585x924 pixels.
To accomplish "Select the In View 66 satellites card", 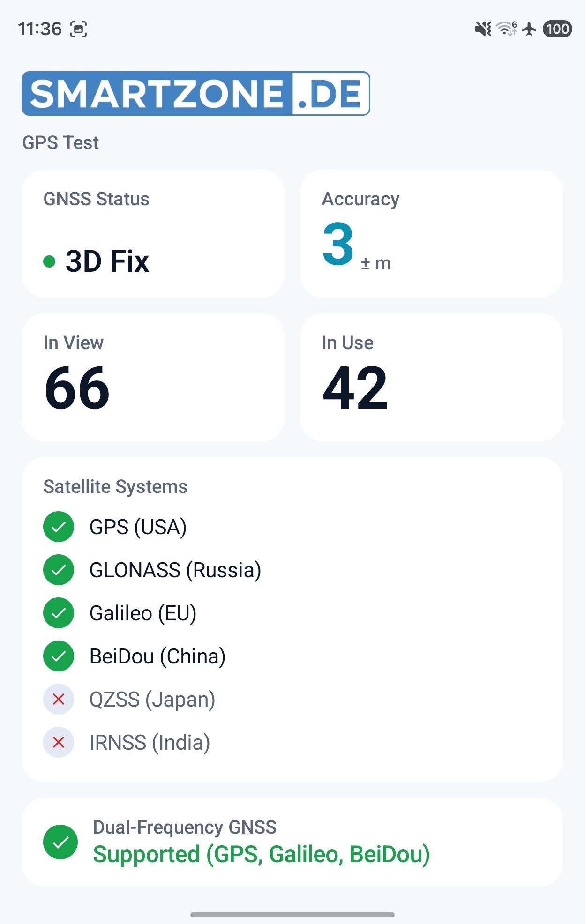I will [x=153, y=377].
